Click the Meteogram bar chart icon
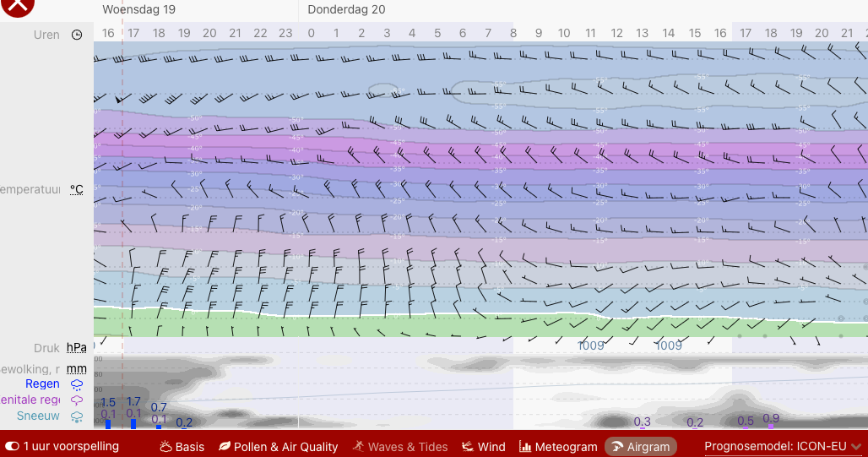Viewport: 868px width, 457px height. pos(525,447)
